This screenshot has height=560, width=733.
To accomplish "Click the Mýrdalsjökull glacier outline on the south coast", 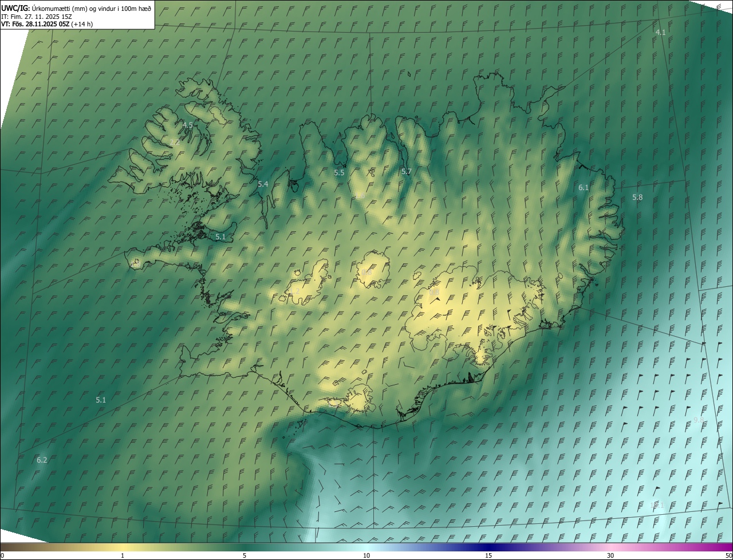I will point(359,399).
